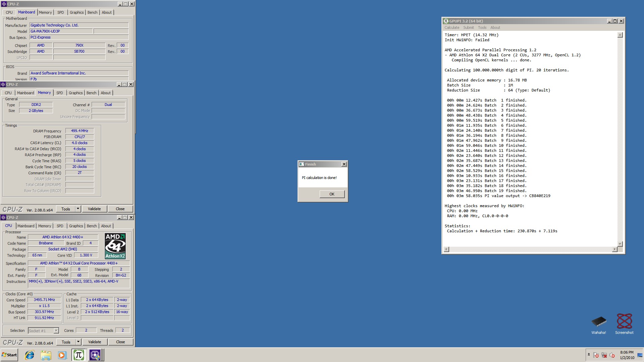
Task: Click the Show desktop button at taskbar end
Action: (641, 355)
